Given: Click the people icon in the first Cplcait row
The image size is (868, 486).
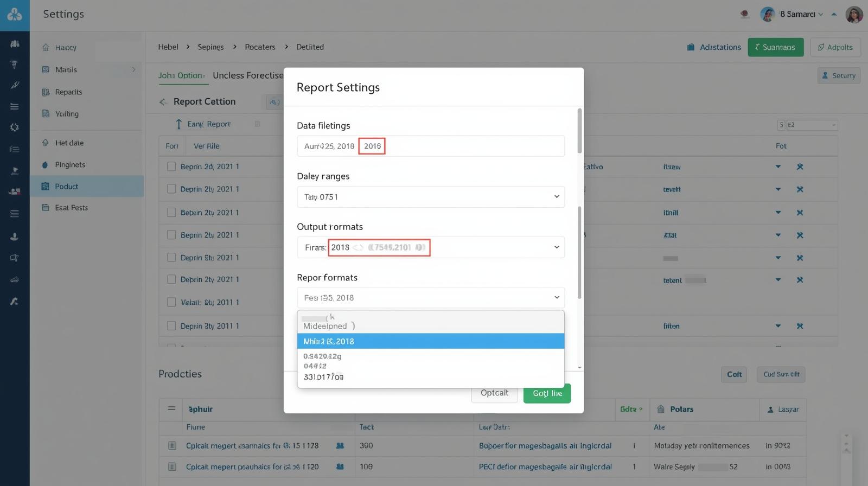Looking at the screenshot, I should tap(340, 446).
